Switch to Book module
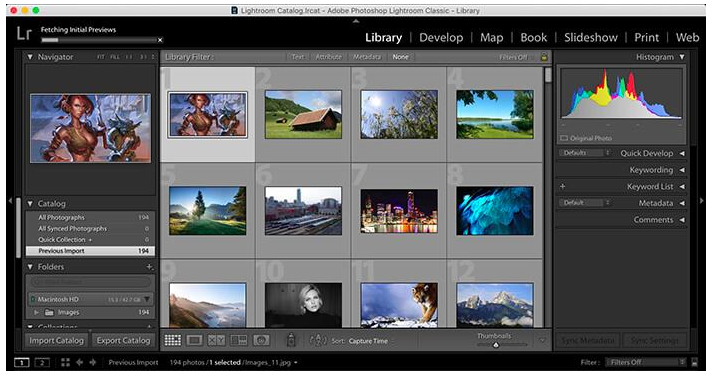The width and height of the screenshot is (714, 371). [x=534, y=37]
